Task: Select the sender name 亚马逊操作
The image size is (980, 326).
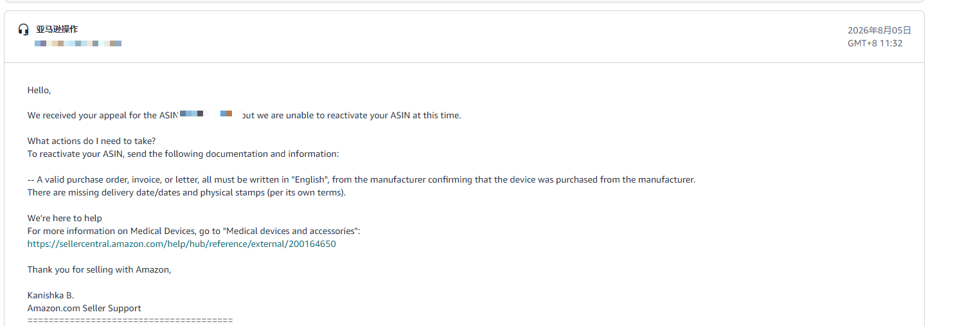Action: point(57,30)
